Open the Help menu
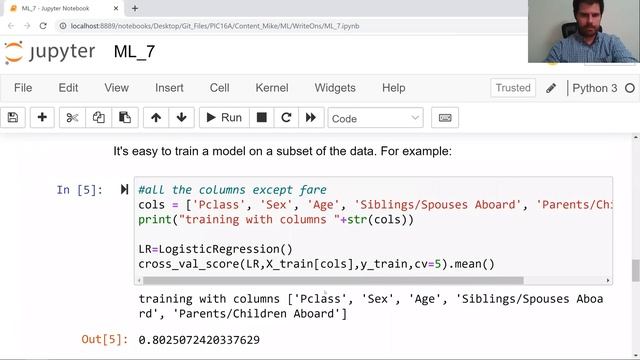 tap(393, 88)
